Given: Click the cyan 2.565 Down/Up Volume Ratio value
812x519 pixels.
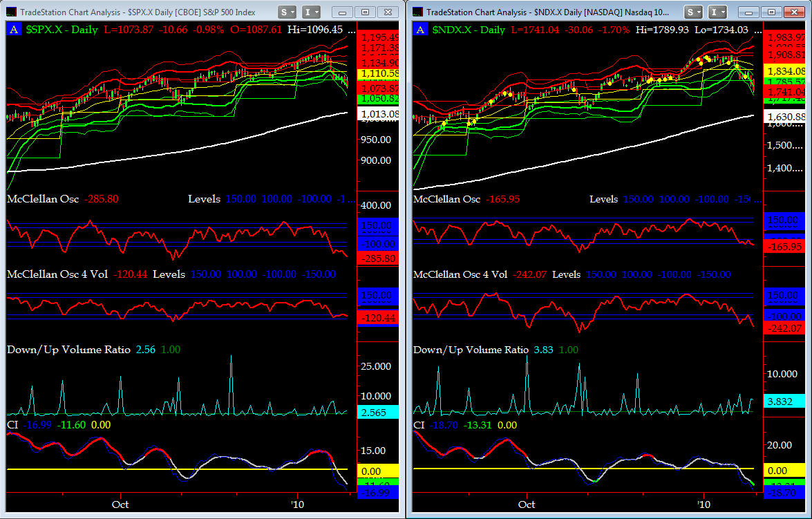Looking at the screenshot, I should 378,413.
